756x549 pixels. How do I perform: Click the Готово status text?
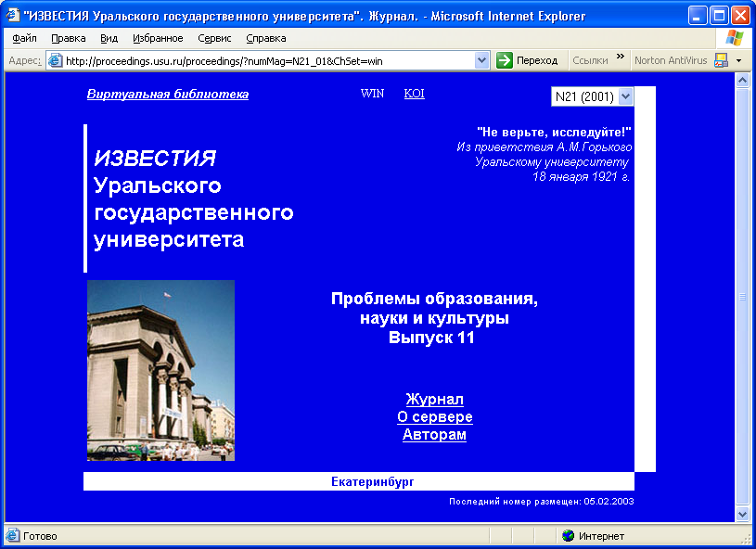click(40, 536)
